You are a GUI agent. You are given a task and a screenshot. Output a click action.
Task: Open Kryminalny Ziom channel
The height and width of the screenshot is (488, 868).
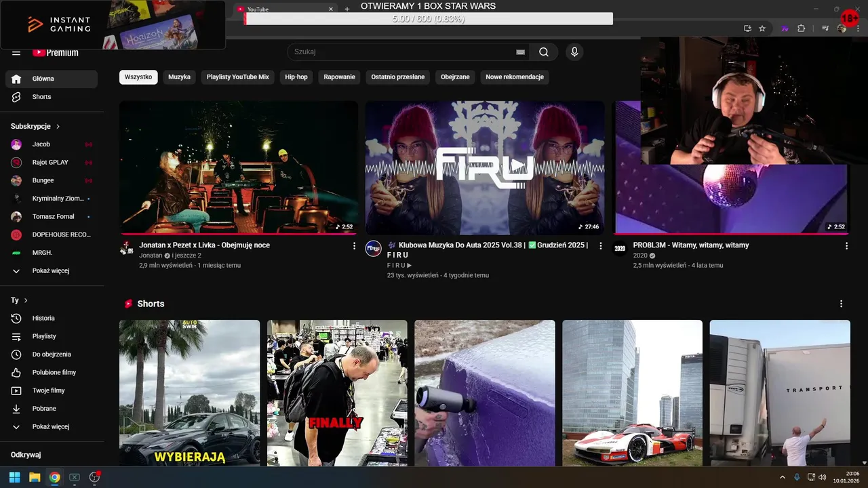[52, 199]
